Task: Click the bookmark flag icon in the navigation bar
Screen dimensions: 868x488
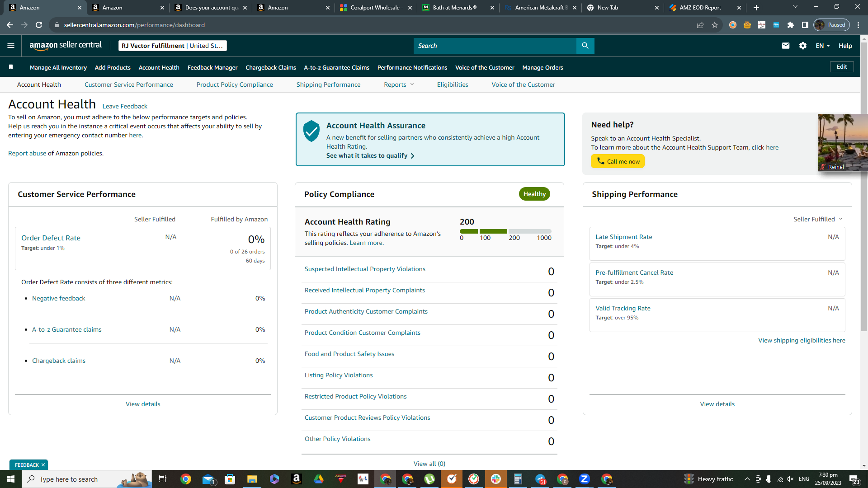Action: pyautogui.click(x=11, y=67)
